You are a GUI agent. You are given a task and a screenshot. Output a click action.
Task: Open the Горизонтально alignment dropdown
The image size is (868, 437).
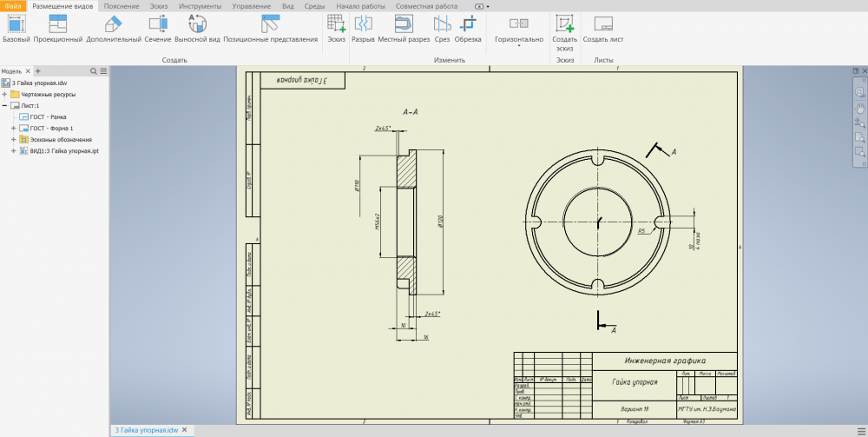(518, 43)
